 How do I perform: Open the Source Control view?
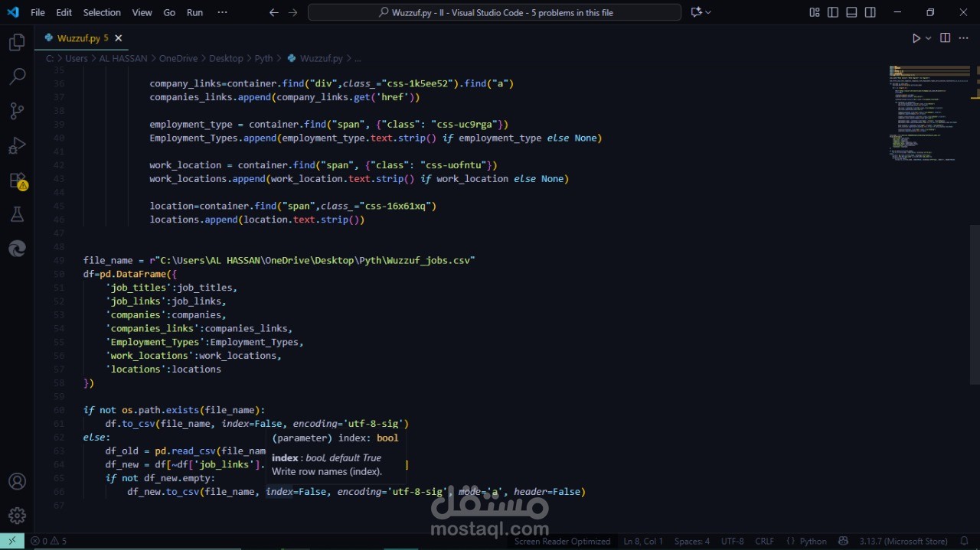[x=17, y=111]
